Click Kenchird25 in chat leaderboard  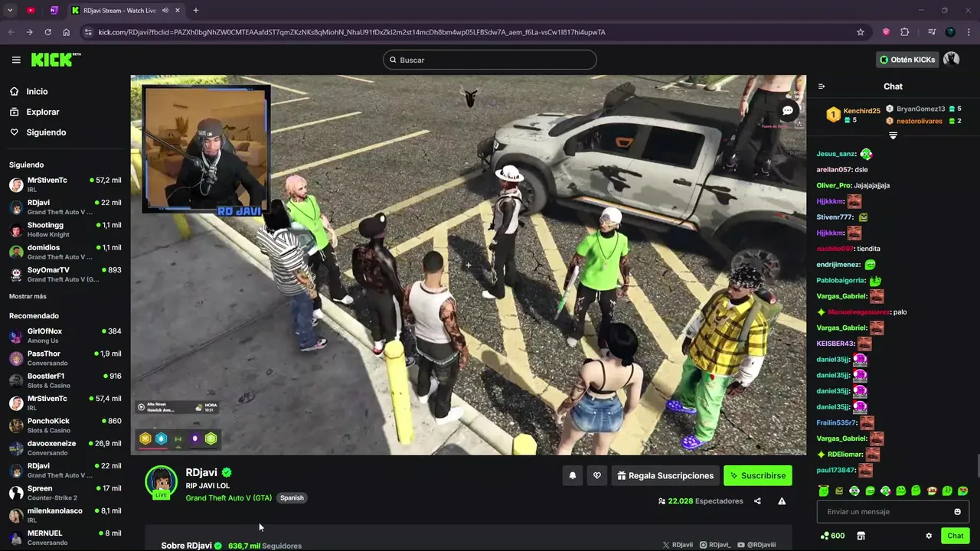click(862, 111)
